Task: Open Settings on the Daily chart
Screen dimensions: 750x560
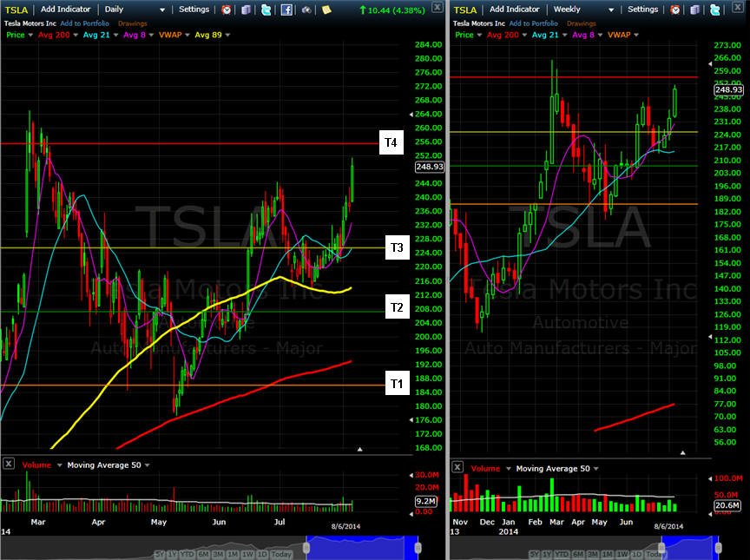Action: click(194, 9)
